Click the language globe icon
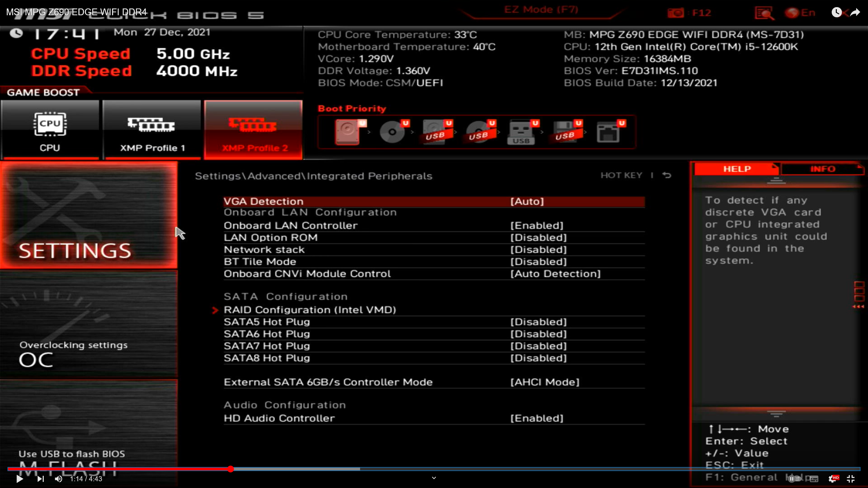The height and width of the screenshot is (488, 868). [x=792, y=13]
